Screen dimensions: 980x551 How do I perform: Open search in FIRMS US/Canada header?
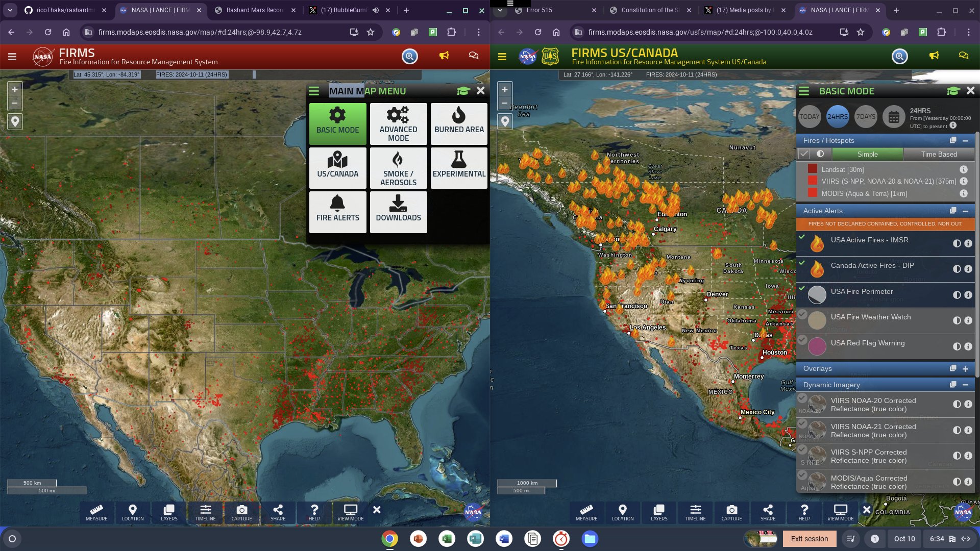[x=899, y=56]
